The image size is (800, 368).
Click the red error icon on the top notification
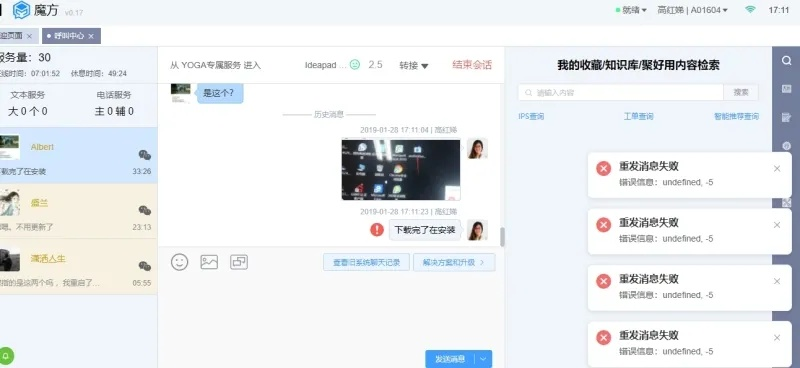point(604,168)
